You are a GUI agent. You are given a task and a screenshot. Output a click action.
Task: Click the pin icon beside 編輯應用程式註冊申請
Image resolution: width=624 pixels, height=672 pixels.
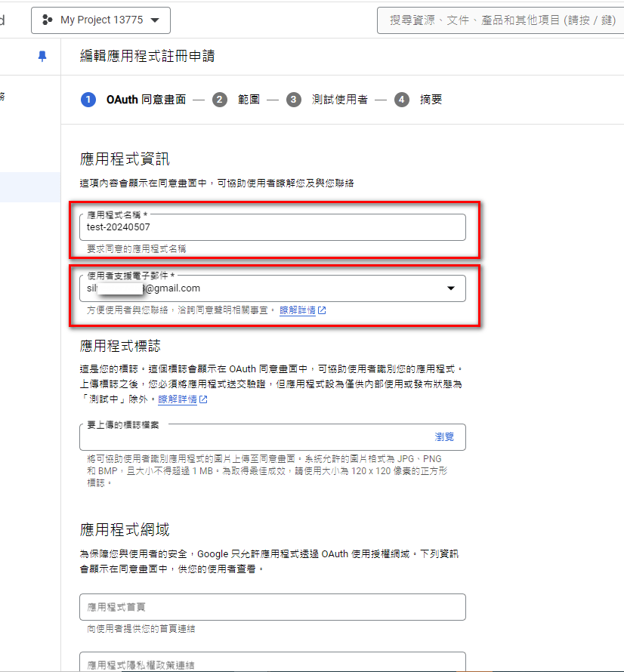42,56
